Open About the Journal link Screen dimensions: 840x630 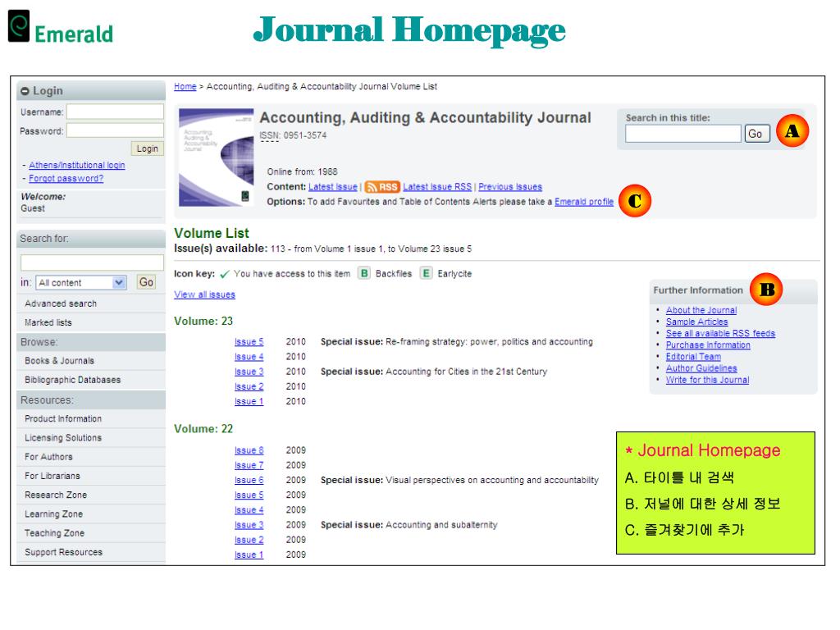[701, 310]
